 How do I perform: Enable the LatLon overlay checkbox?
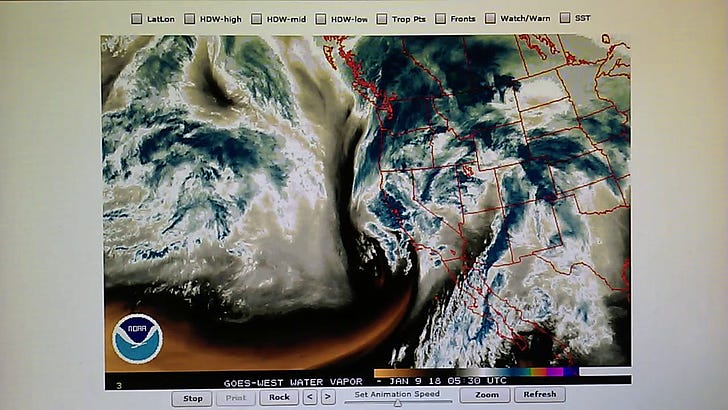136,19
